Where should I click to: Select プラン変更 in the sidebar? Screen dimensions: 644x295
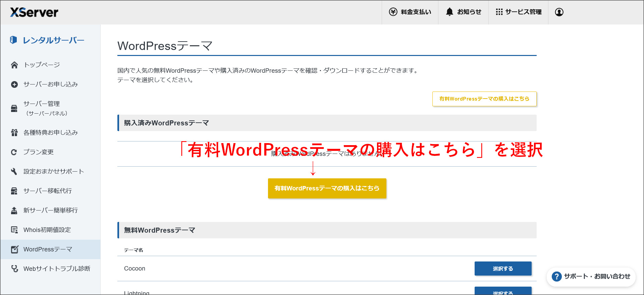click(50, 152)
